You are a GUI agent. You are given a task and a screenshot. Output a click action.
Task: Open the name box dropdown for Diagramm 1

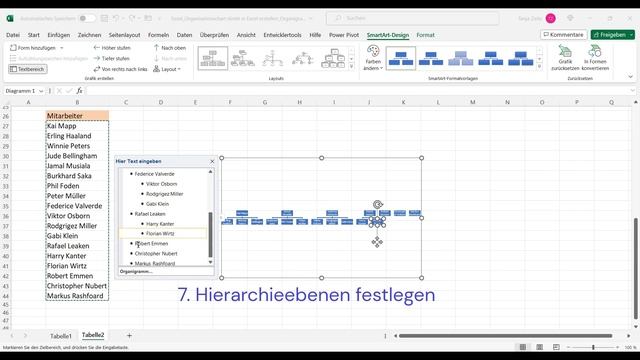pos(41,91)
